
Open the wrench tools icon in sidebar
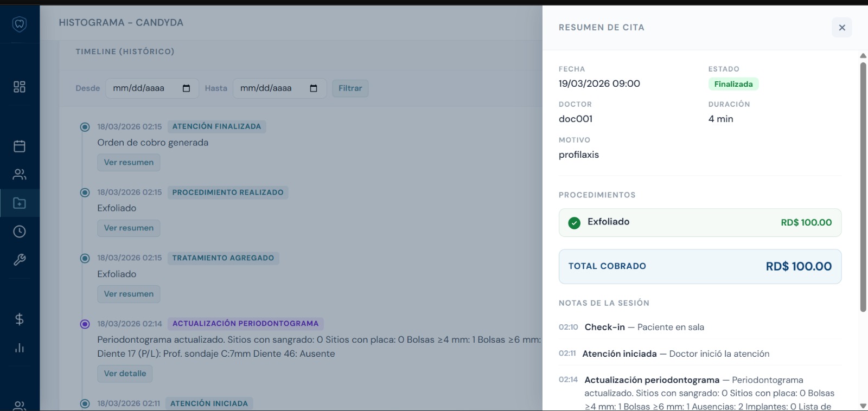[20, 260]
